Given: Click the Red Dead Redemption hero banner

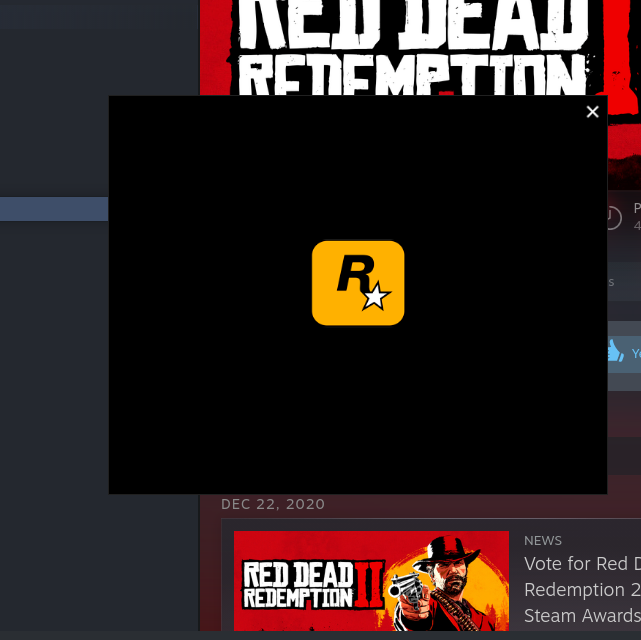Looking at the screenshot, I should (420, 47).
